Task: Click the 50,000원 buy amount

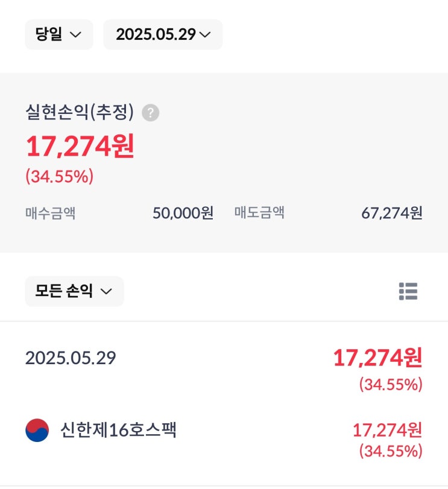Action: (x=183, y=213)
